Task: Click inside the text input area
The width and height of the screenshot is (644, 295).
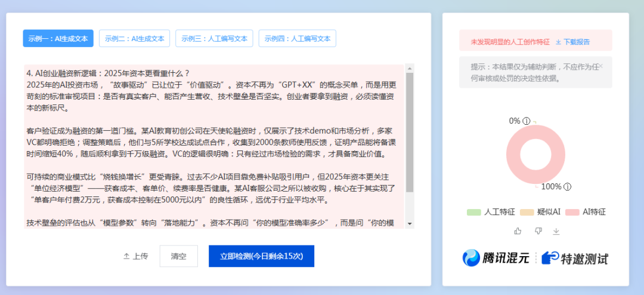Action: click(x=215, y=143)
